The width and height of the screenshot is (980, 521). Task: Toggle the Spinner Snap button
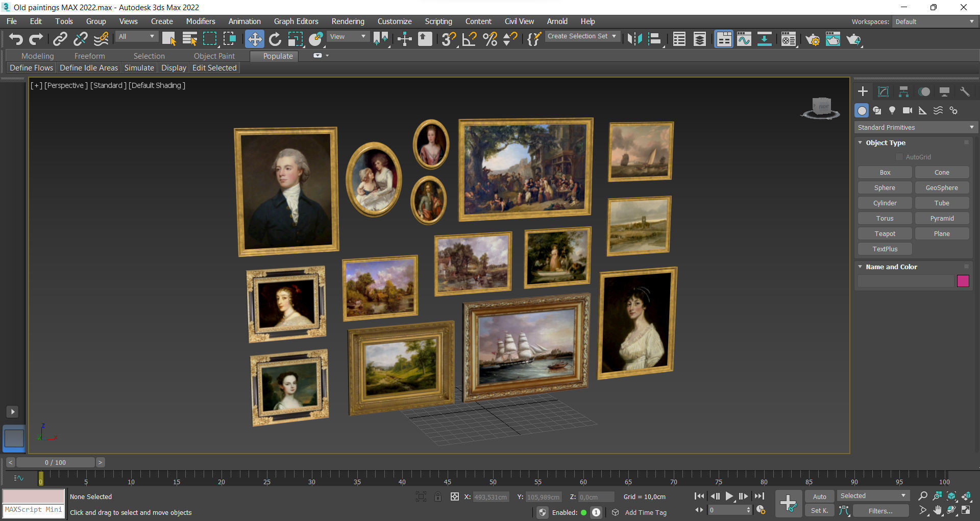coord(510,39)
